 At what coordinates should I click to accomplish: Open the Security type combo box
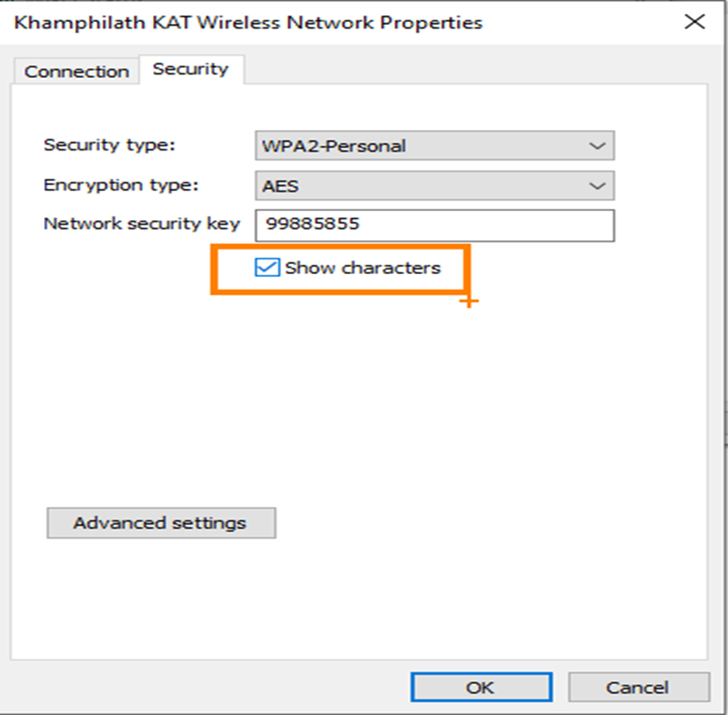434,146
